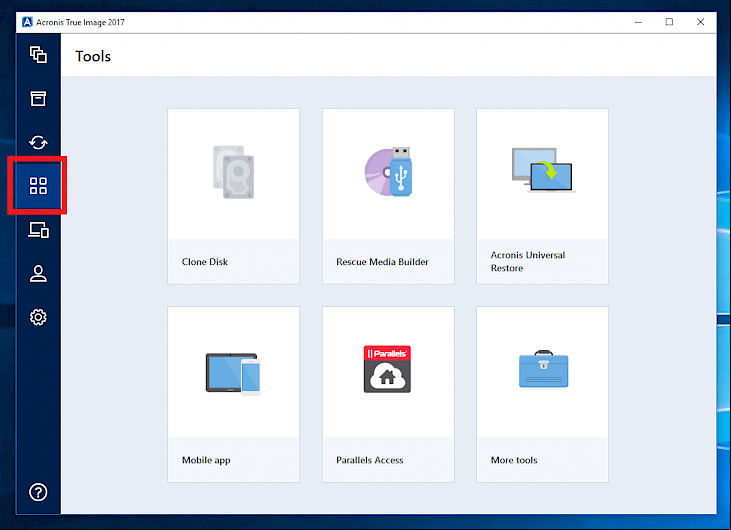Open the Parallels Access label
Image resolution: width=731 pixels, height=530 pixels.
[370, 460]
